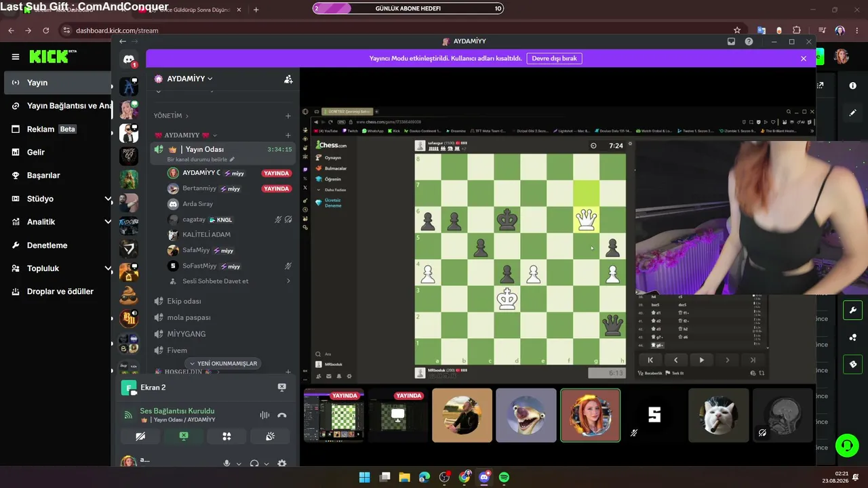Open Discord user settings gear
Image resolution: width=868 pixels, height=488 pixels.
(282, 464)
